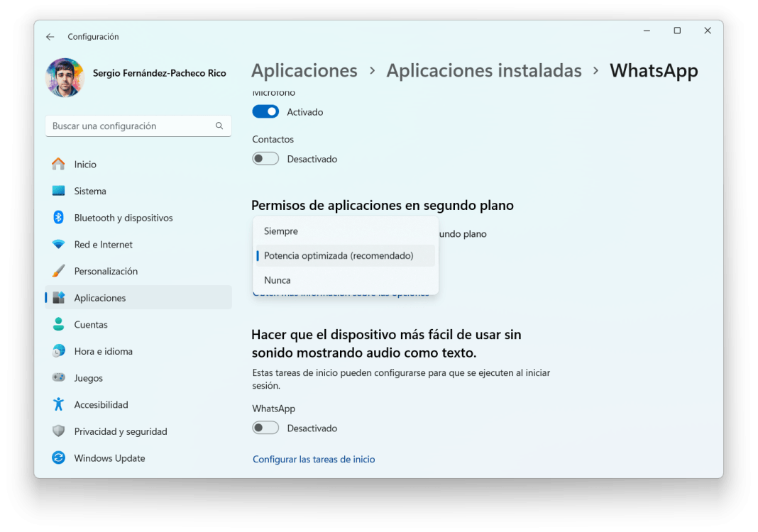The image size is (758, 532).
Task: Open Windows Update from the sidebar
Action: point(109,458)
